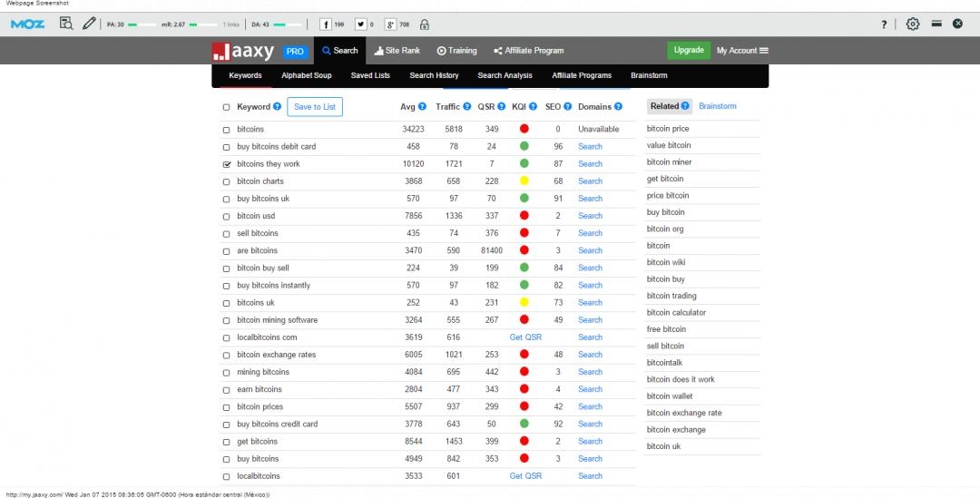Open the Site Rank tab
The height and width of the screenshot is (498, 980).
pyautogui.click(x=397, y=51)
